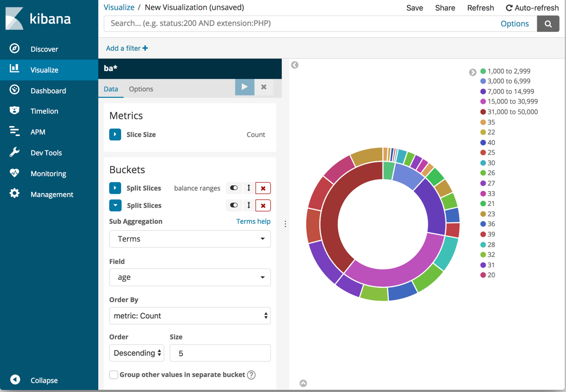The height and width of the screenshot is (392, 566).
Task: Enable grouping other values in separate bucket
Action: pyautogui.click(x=114, y=375)
